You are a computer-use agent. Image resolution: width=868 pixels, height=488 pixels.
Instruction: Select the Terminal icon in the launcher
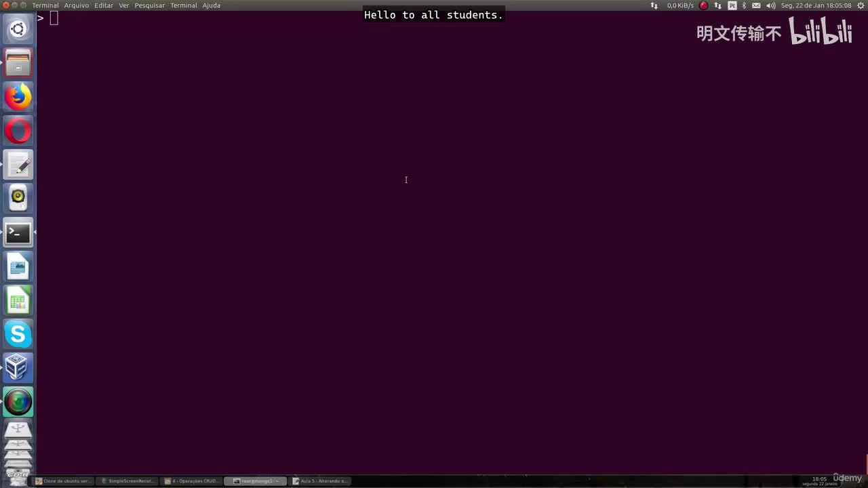click(x=18, y=232)
